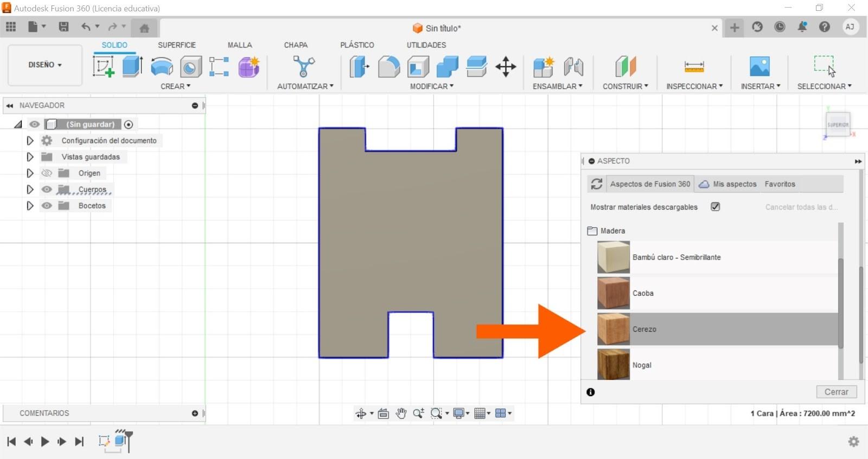Switch to the SUPERFICIE tab
Viewport: 868px width, 459px height.
tap(177, 45)
